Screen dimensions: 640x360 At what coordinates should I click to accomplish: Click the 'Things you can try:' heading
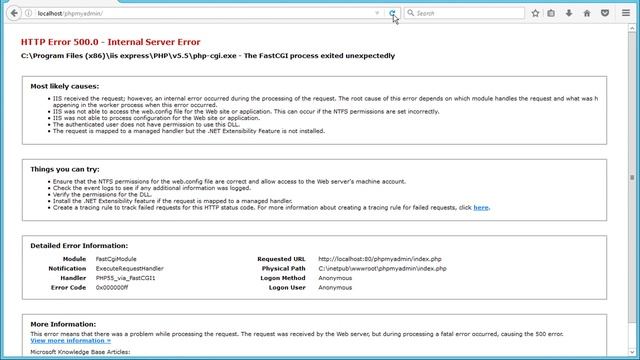coord(65,169)
